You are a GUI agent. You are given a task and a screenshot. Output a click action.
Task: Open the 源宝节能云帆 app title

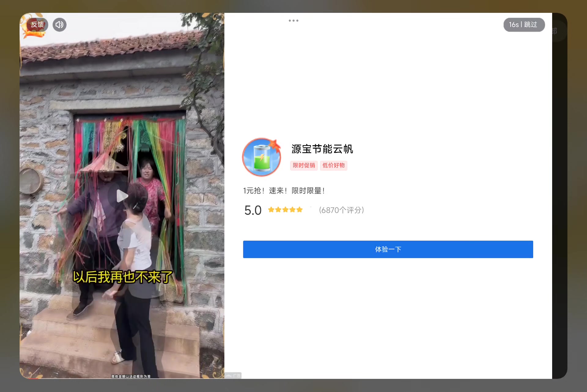(322, 149)
